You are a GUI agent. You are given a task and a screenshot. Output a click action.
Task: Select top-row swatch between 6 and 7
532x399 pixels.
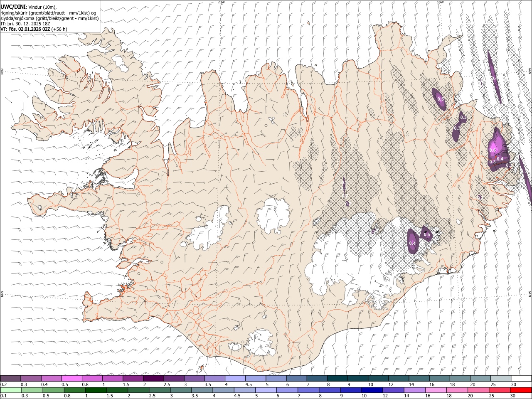(x=297, y=378)
